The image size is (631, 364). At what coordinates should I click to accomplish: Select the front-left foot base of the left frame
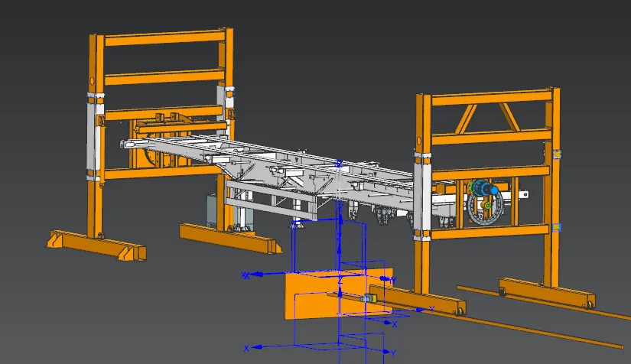pyautogui.click(x=96, y=243)
